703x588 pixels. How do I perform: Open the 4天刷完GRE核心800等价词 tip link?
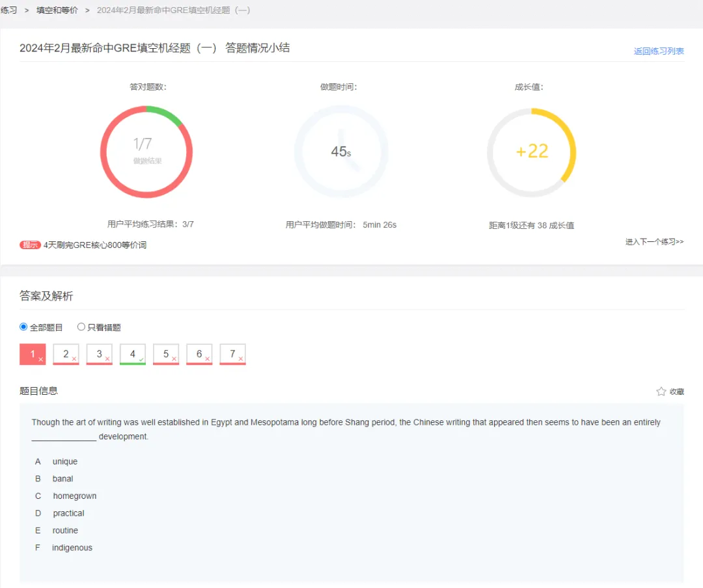click(x=95, y=245)
